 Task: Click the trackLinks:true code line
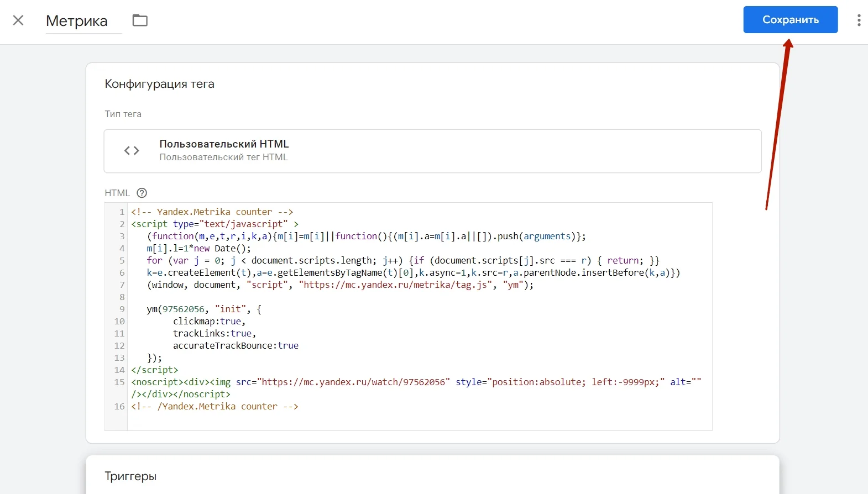[214, 334]
